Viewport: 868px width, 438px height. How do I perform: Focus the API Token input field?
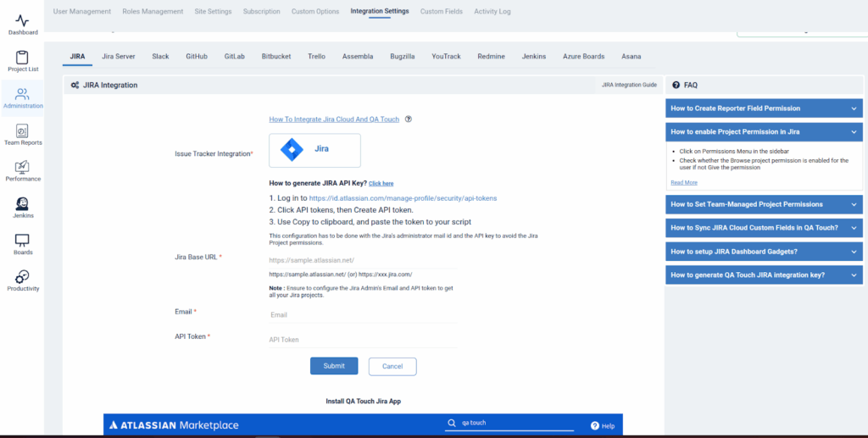pos(363,340)
